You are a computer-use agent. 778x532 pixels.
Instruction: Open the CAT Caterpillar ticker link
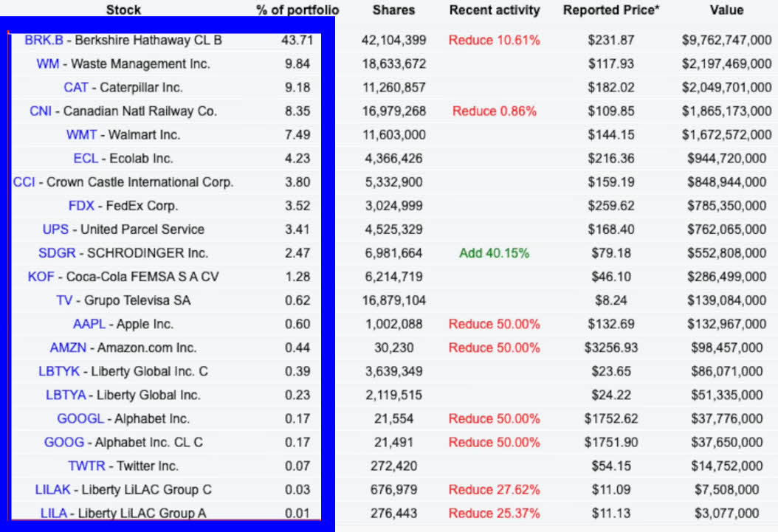[76, 87]
